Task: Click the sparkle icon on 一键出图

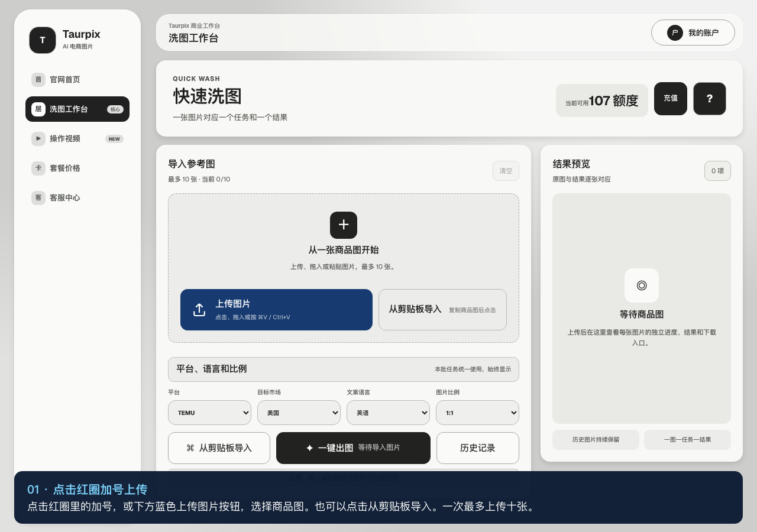Action: (x=310, y=448)
